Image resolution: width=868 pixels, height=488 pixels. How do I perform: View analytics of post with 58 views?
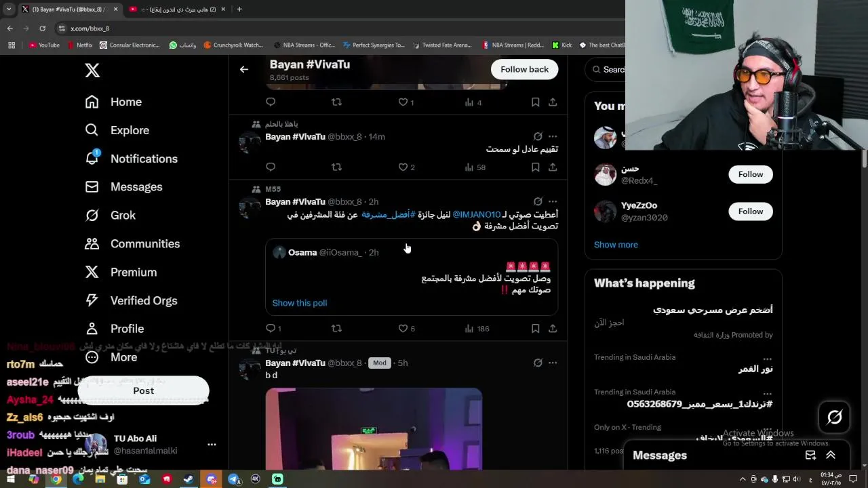pyautogui.click(x=475, y=167)
